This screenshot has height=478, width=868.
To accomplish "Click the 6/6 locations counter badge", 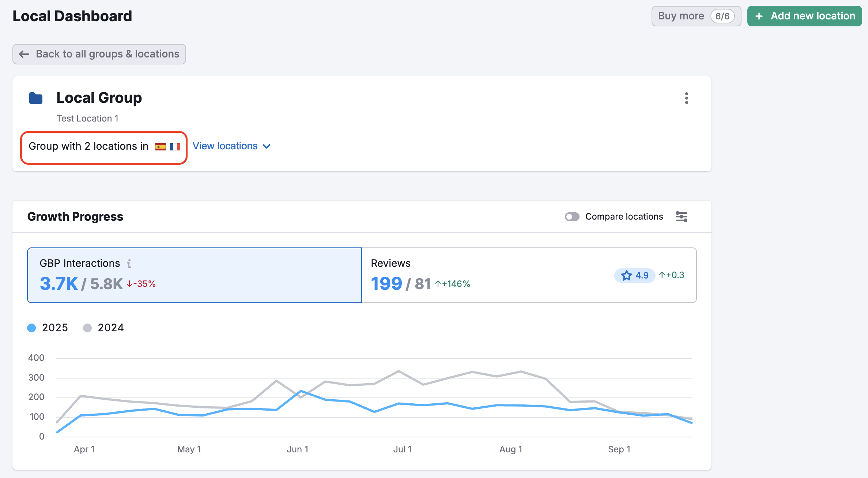I will click(722, 16).
